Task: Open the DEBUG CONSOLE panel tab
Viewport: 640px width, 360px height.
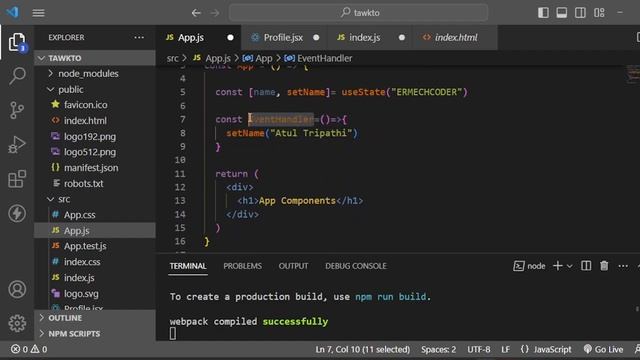Action: pyautogui.click(x=356, y=266)
